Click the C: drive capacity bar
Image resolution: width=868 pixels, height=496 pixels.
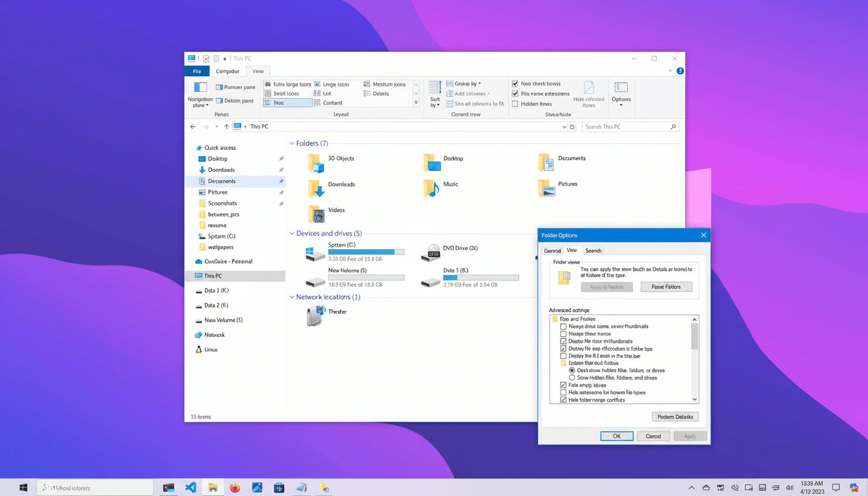point(366,252)
